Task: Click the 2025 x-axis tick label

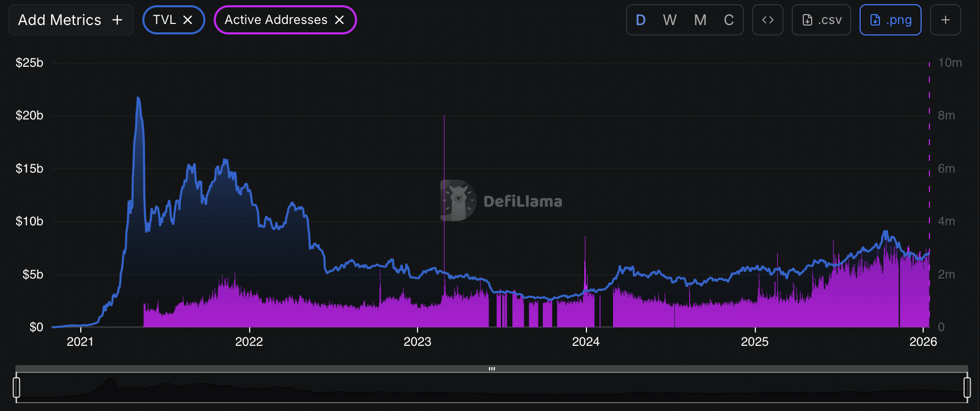Action: coord(754,342)
